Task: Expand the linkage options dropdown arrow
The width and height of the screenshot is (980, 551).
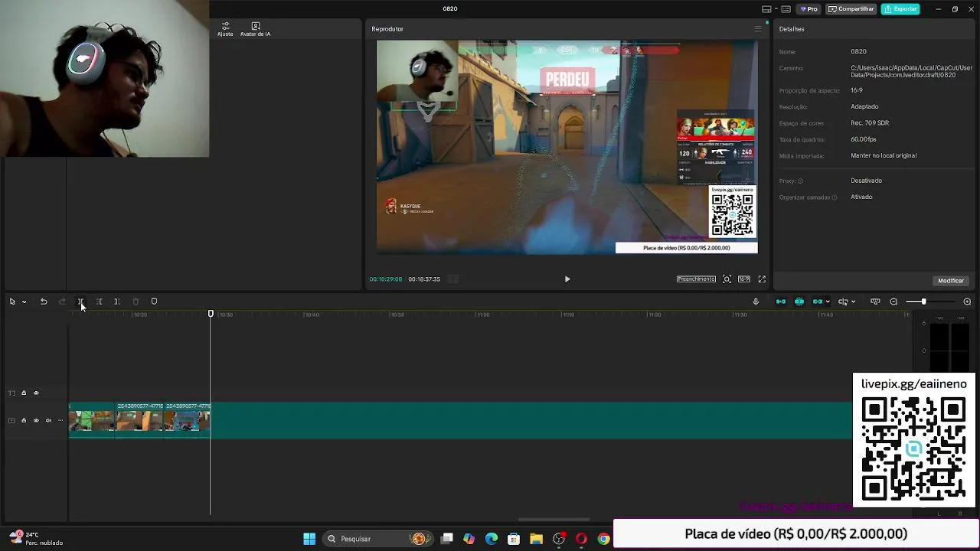Action: (828, 302)
